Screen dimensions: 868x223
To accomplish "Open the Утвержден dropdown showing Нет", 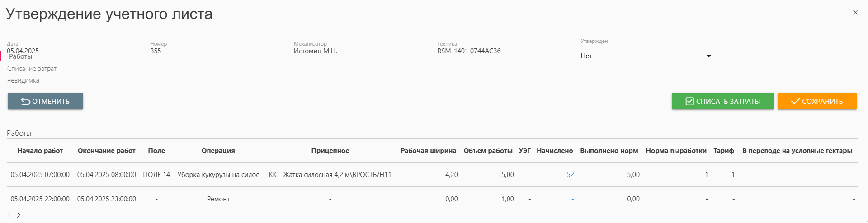I will (x=647, y=56).
